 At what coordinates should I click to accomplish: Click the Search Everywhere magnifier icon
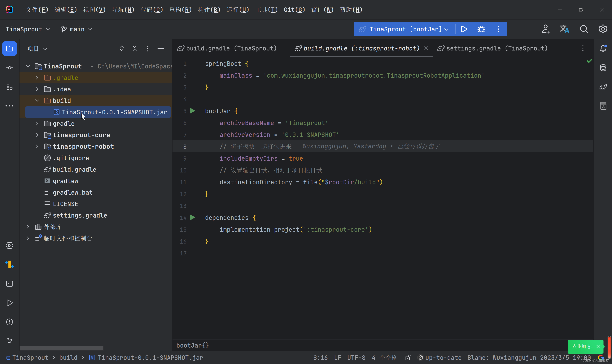tap(584, 29)
